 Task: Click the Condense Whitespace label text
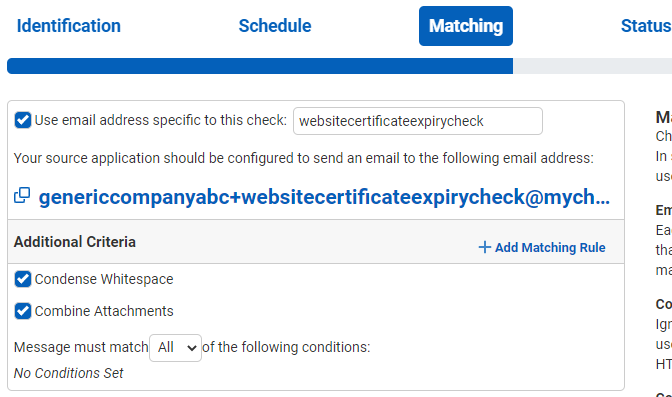(x=104, y=279)
